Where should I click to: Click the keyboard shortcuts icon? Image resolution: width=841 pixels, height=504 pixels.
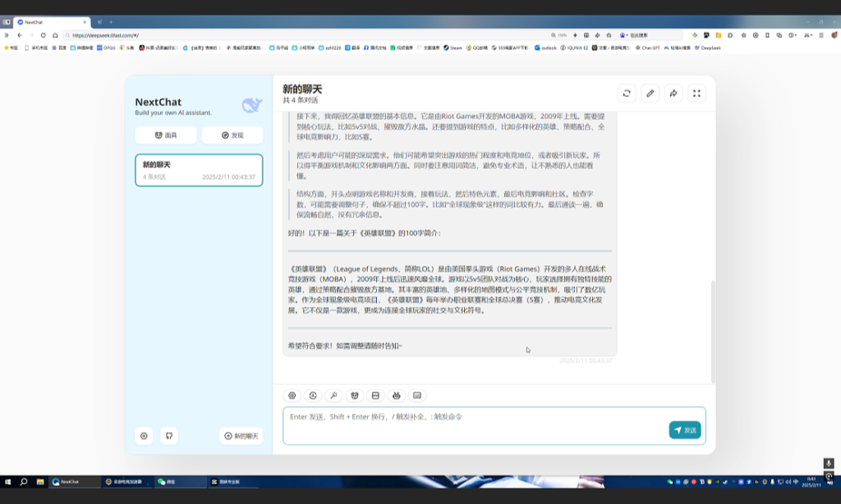point(417,396)
